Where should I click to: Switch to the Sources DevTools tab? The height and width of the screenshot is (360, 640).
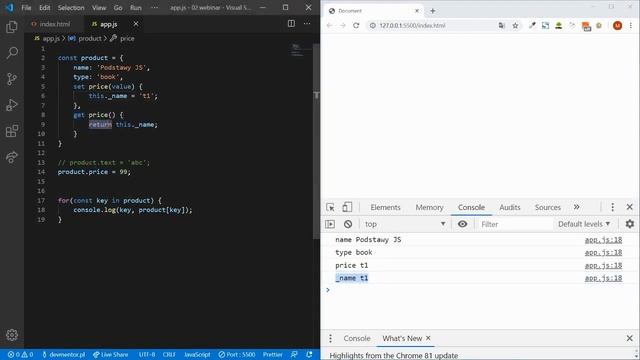click(x=548, y=207)
